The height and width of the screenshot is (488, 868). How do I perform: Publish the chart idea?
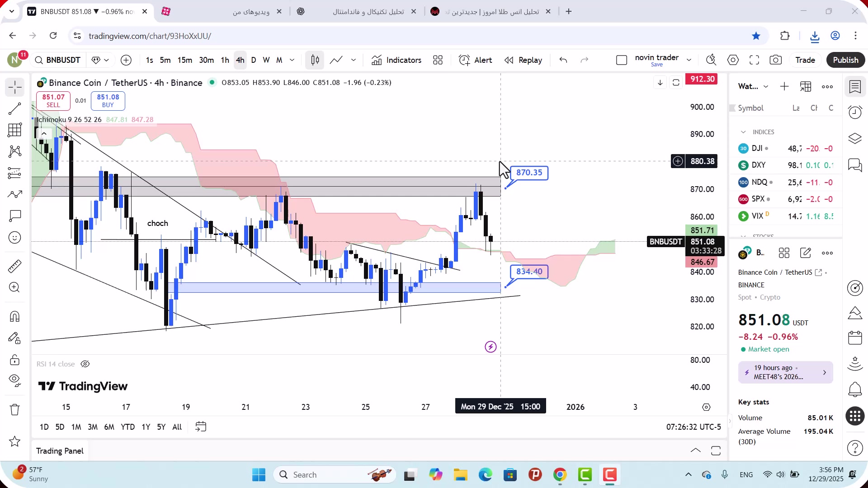pyautogui.click(x=845, y=60)
